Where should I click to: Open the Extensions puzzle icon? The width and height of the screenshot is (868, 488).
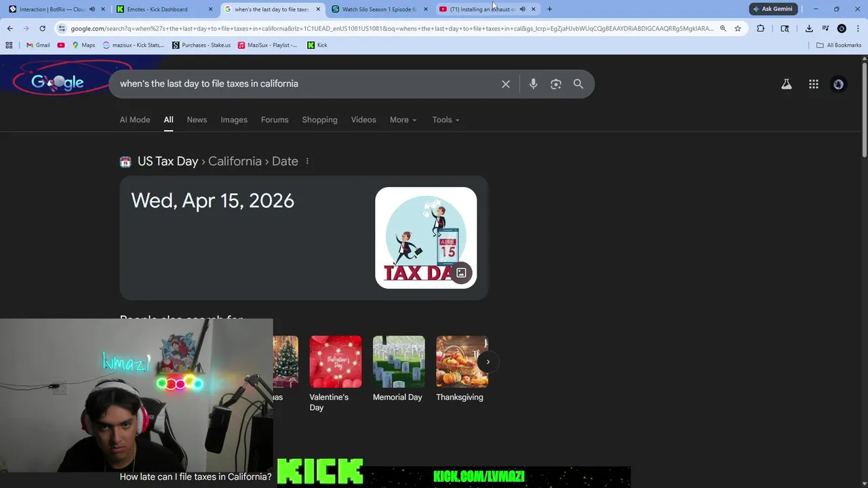[x=760, y=28]
